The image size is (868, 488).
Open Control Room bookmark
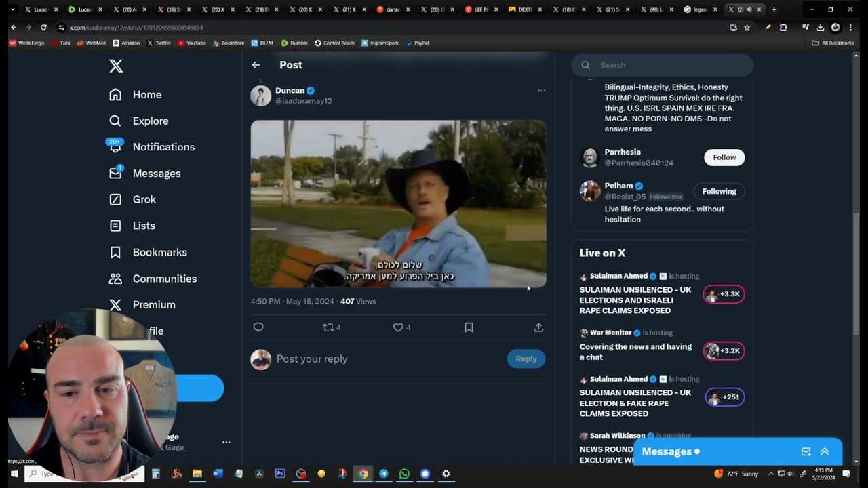334,43
